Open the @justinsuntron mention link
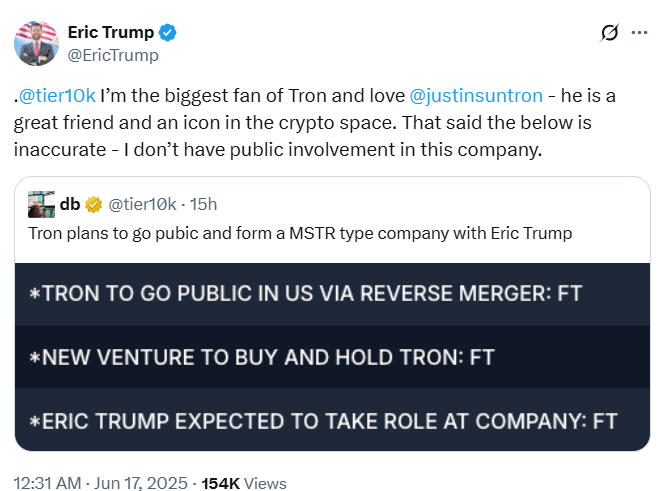 click(x=476, y=96)
